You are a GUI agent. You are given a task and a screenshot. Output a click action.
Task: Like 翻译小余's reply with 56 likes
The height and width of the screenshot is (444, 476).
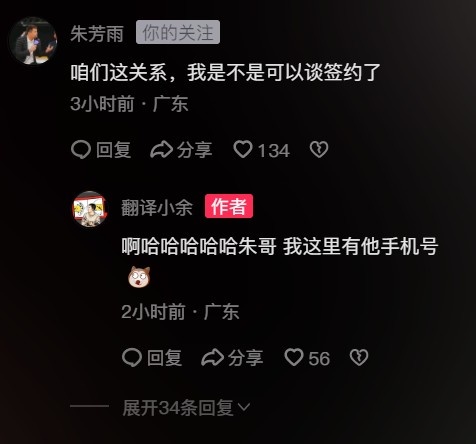[294, 357]
